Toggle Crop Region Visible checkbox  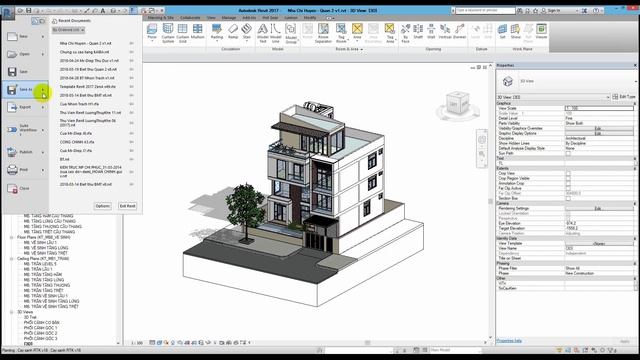click(568, 178)
